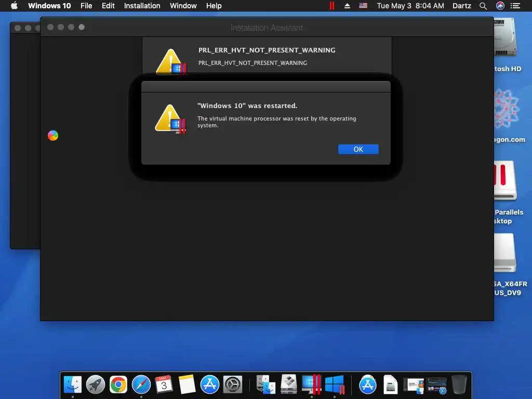Open the Trash in the Dock

tap(459, 384)
